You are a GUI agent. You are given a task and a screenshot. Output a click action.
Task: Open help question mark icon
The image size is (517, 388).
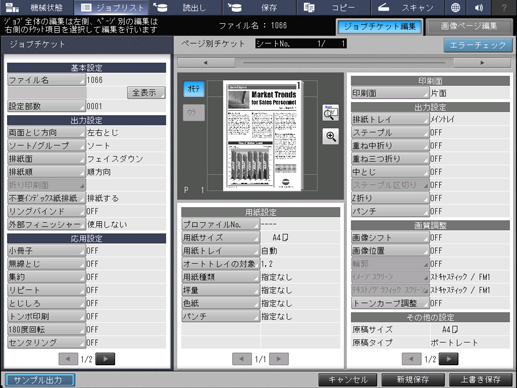(504, 7)
